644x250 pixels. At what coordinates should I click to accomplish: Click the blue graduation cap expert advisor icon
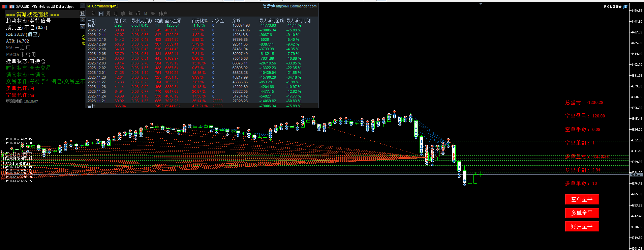pos(625,6)
